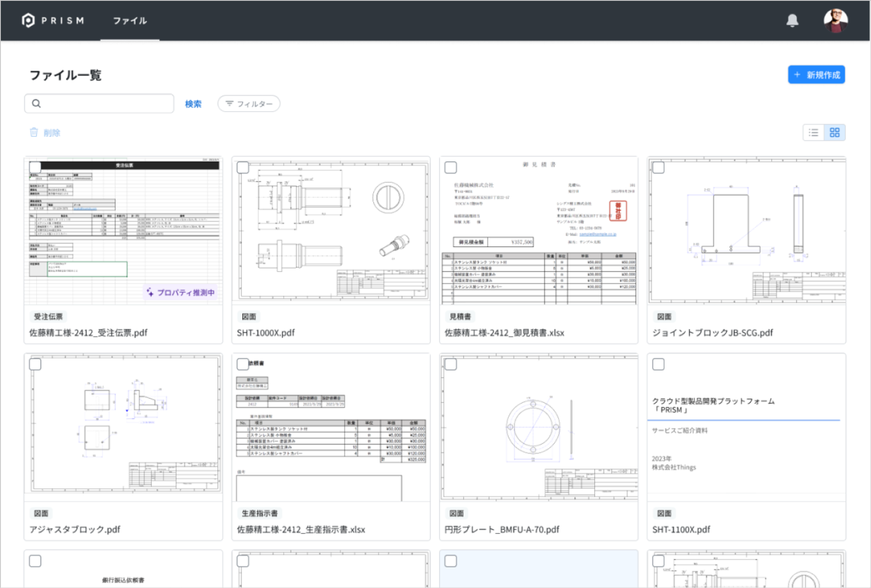Image resolution: width=871 pixels, height=588 pixels.
Task: Check the 御見積書.xlsx card checkbox
Action: pyautogui.click(x=451, y=168)
